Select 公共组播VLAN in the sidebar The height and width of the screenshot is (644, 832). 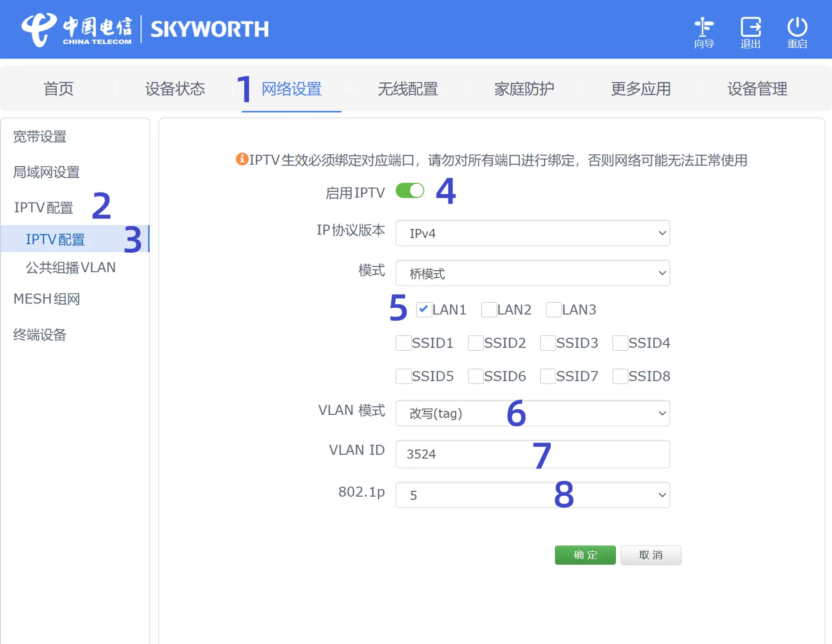tap(71, 267)
